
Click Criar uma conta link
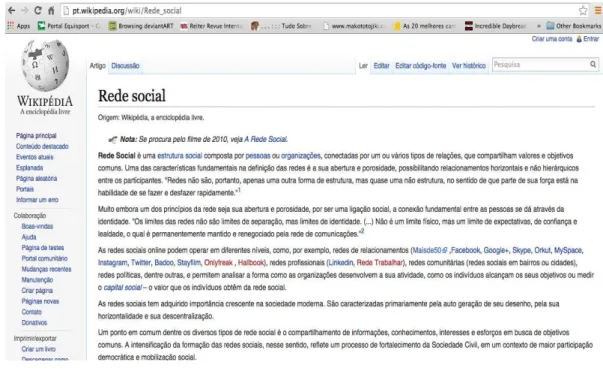click(552, 39)
